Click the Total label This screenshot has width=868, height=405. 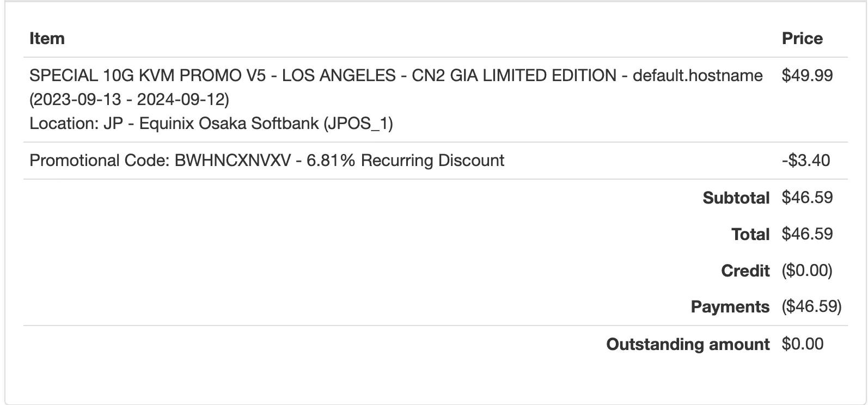(750, 234)
